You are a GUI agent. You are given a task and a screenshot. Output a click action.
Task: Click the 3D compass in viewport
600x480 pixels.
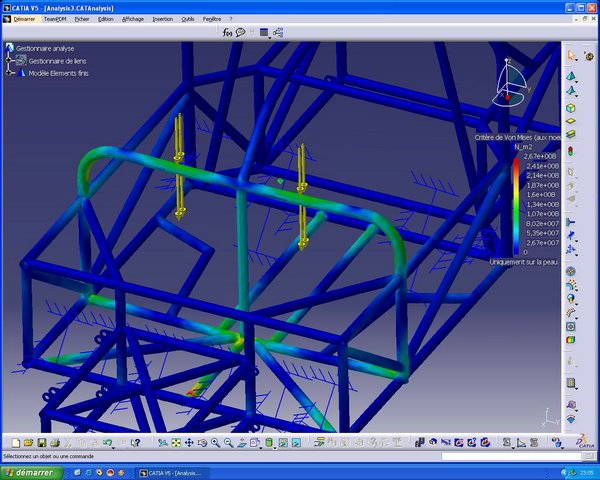(511, 83)
